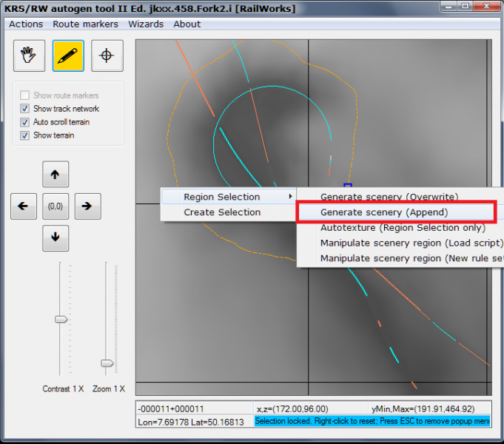Toggle Show track network checkbox

(x=24, y=108)
